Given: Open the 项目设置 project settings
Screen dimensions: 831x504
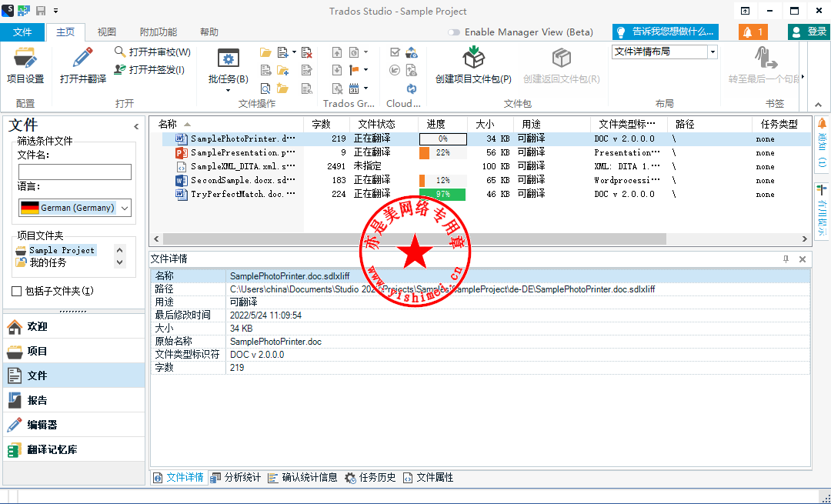Looking at the screenshot, I should pyautogui.click(x=25, y=65).
